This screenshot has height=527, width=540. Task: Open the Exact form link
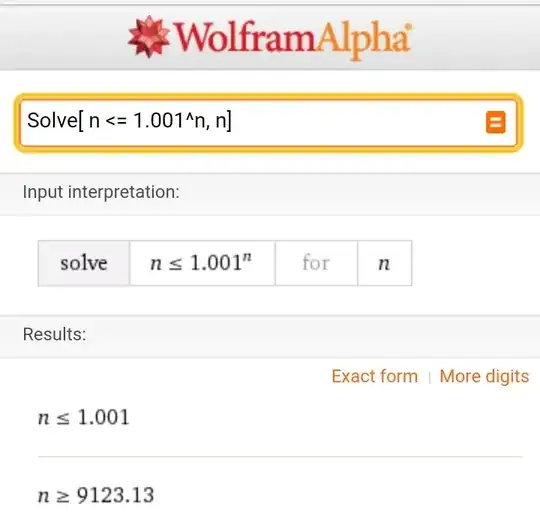point(375,376)
